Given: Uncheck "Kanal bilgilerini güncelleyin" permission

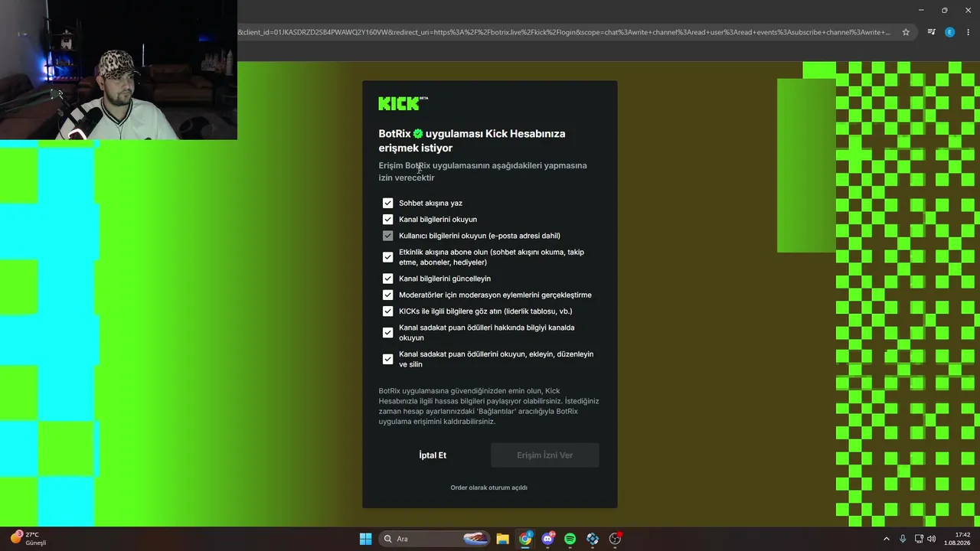Looking at the screenshot, I should click(387, 279).
